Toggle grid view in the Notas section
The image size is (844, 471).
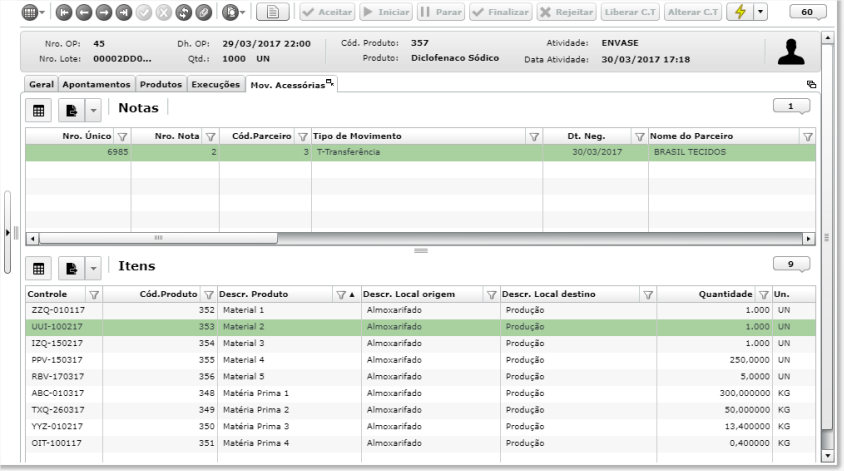click(38, 111)
